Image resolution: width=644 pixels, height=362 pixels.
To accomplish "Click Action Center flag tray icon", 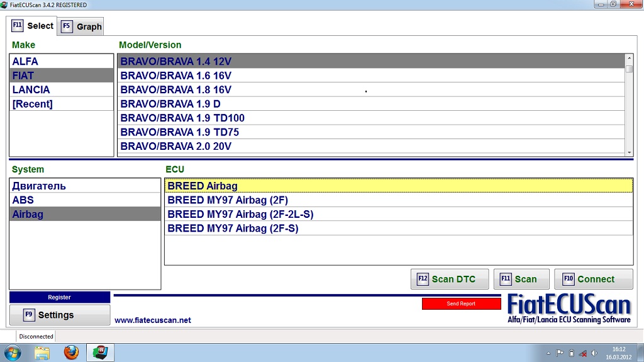I will coord(559,353).
